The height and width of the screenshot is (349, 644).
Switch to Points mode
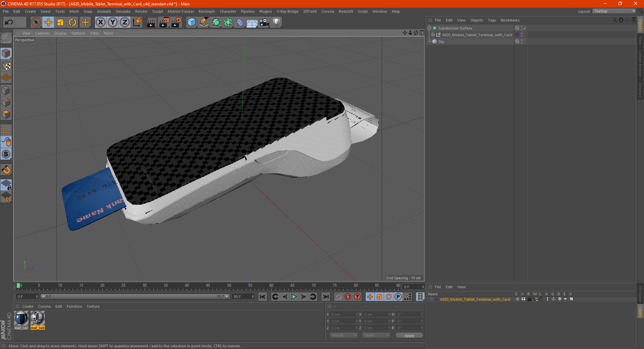pos(6,90)
